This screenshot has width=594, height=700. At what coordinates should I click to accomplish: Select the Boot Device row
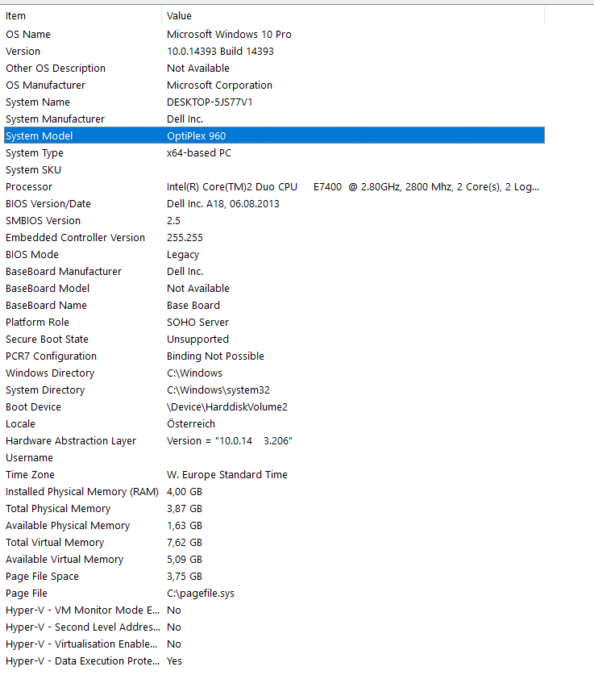(x=274, y=407)
